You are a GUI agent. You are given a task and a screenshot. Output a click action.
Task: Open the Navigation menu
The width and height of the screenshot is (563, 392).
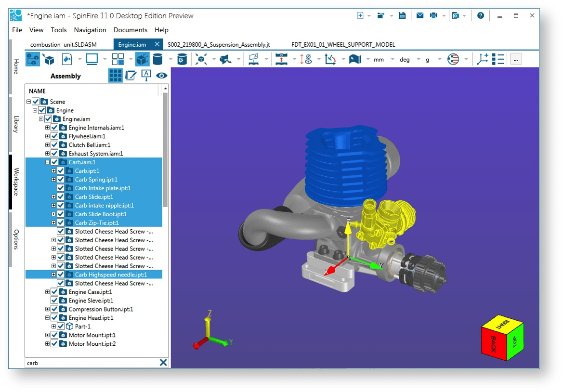[x=90, y=30]
